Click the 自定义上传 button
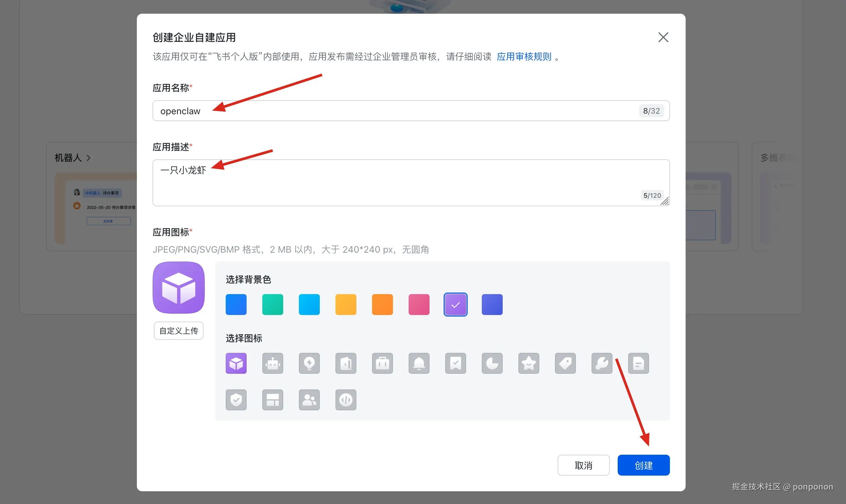This screenshot has width=846, height=504. click(x=179, y=330)
